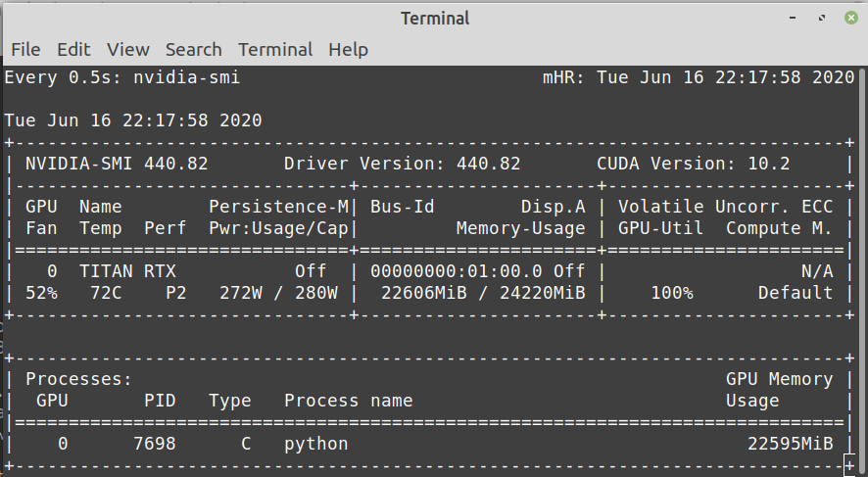Click 'mHR: Tue Jun 16 22:17:58 2020' header timestamp

click(x=699, y=77)
